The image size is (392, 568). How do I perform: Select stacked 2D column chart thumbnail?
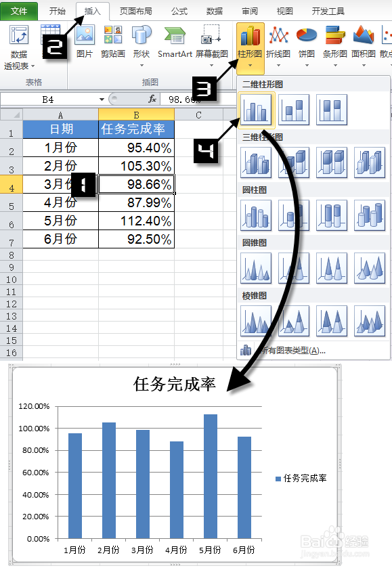click(294, 110)
